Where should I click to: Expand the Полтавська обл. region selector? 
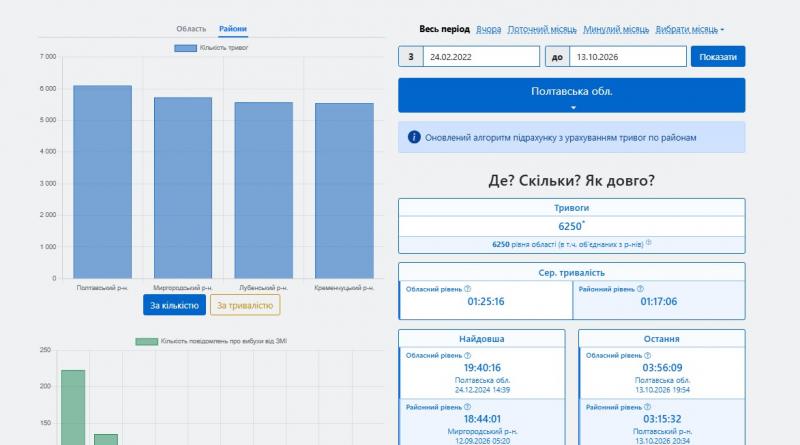(x=571, y=95)
